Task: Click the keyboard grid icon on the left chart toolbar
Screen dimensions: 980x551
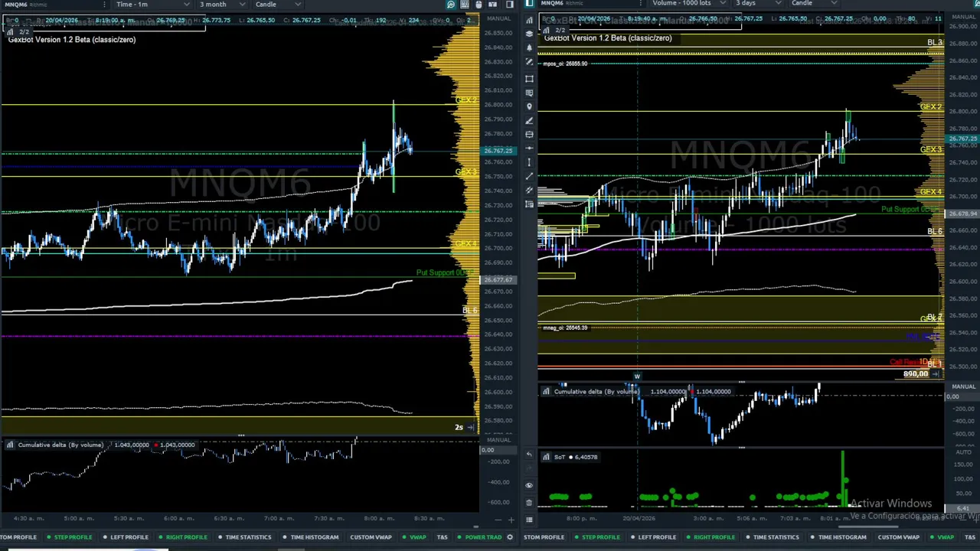Action: pos(465,5)
